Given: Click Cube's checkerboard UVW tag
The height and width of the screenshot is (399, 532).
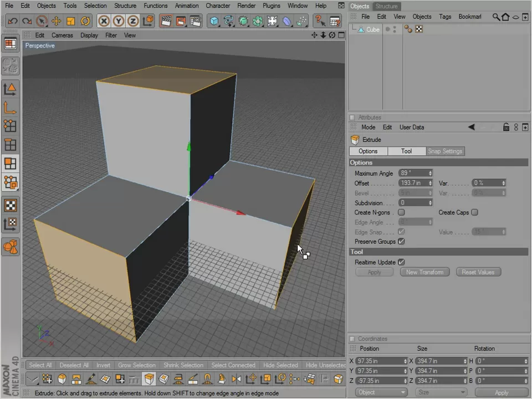Looking at the screenshot, I should (419, 29).
